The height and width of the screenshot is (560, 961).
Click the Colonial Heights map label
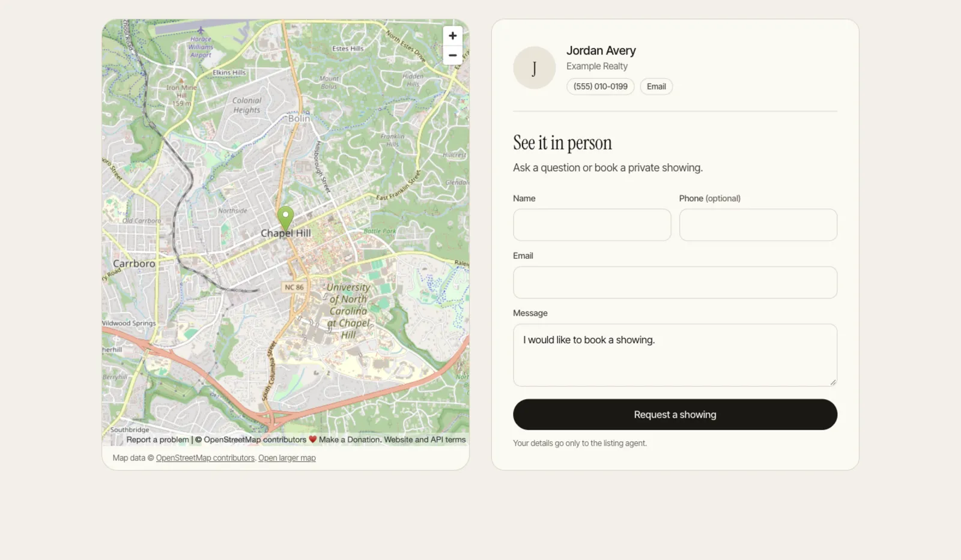[247, 106]
